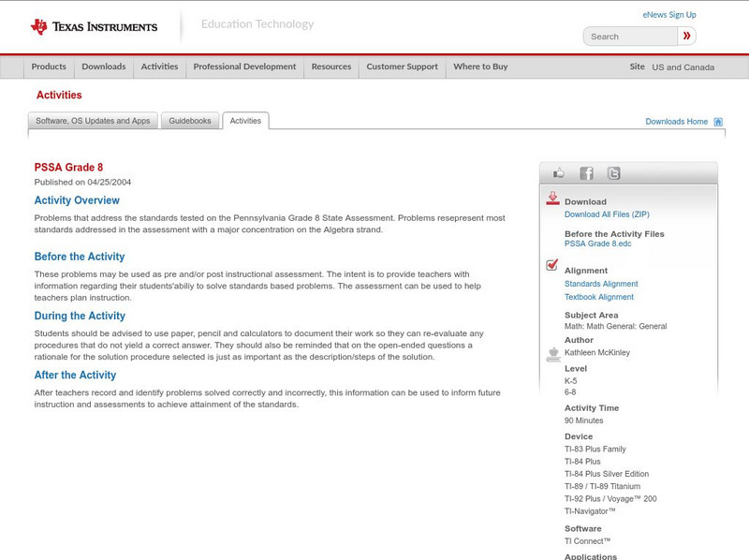This screenshot has height=560, width=749.
Task: Click the red download arrow icon
Action: pyautogui.click(x=552, y=199)
